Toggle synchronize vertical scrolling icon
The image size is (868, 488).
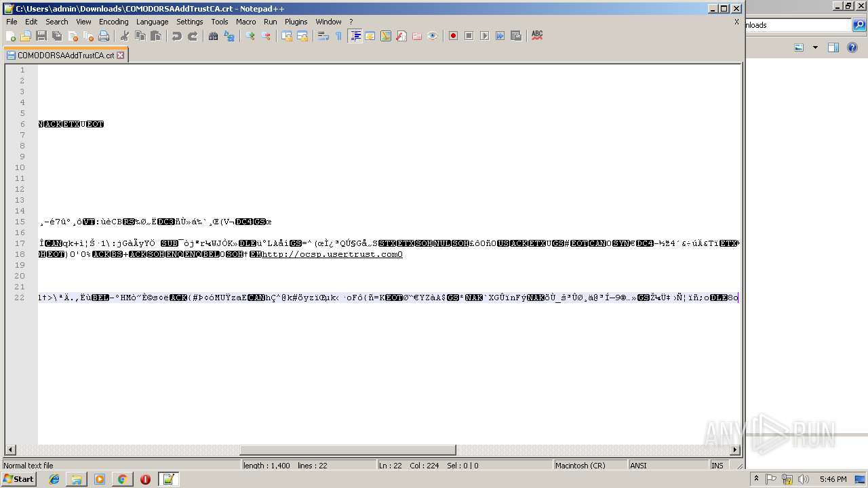(x=287, y=36)
